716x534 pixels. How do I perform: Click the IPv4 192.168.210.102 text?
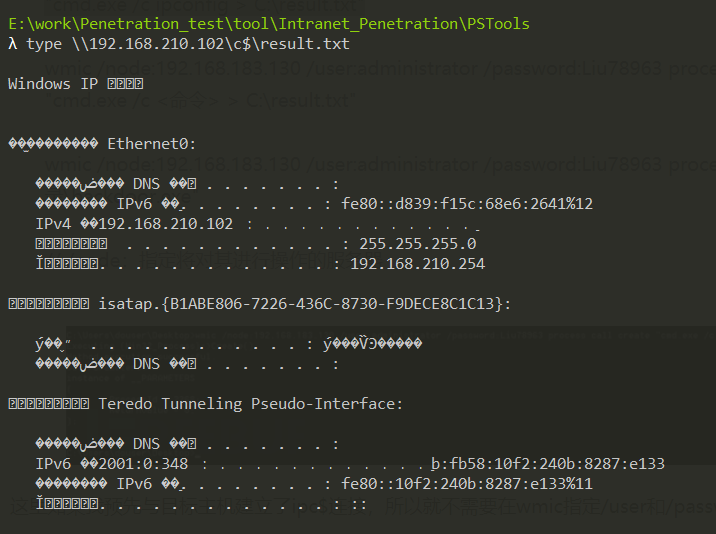134,224
